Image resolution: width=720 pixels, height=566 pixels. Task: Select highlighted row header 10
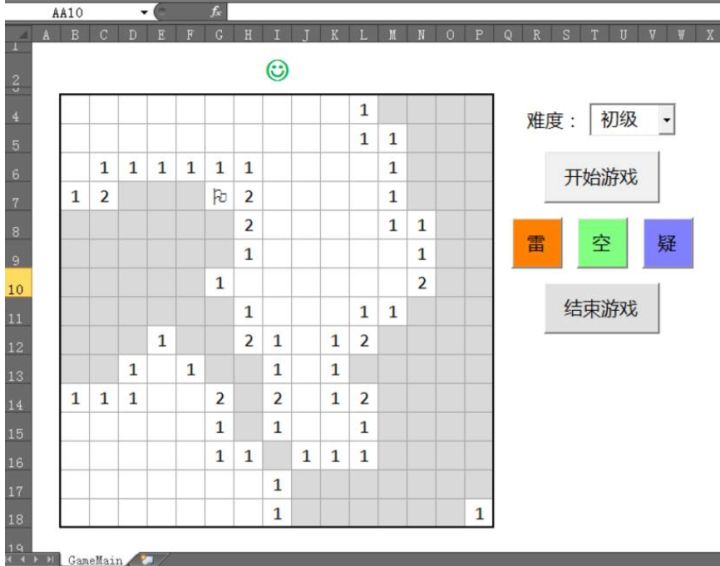[x=18, y=283]
